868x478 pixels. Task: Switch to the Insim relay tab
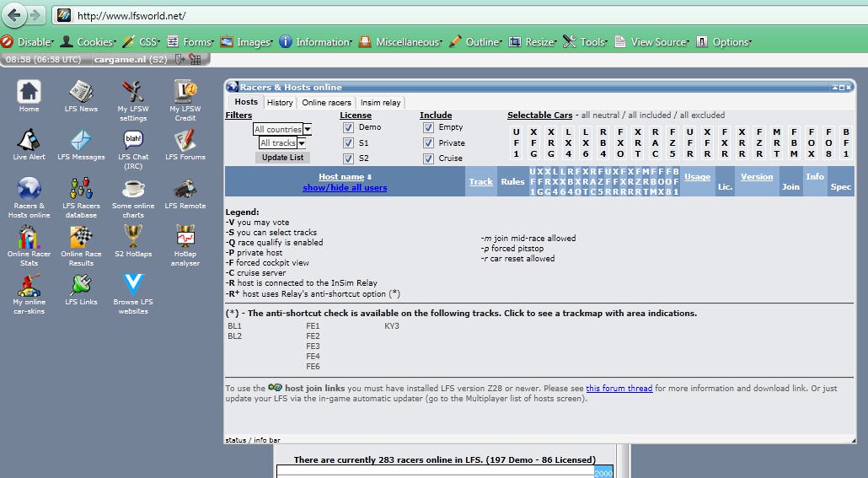[x=380, y=103]
